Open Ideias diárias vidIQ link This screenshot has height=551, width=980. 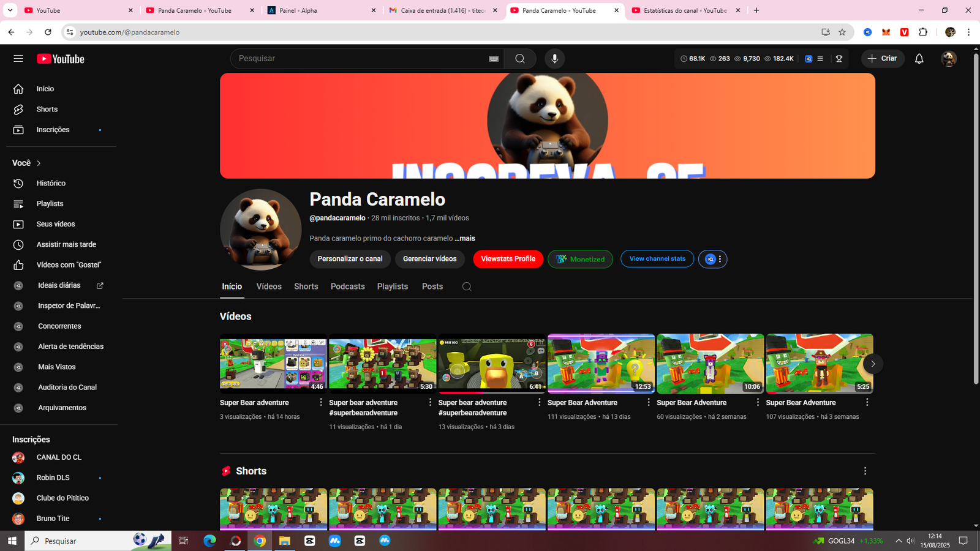pos(59,285)
